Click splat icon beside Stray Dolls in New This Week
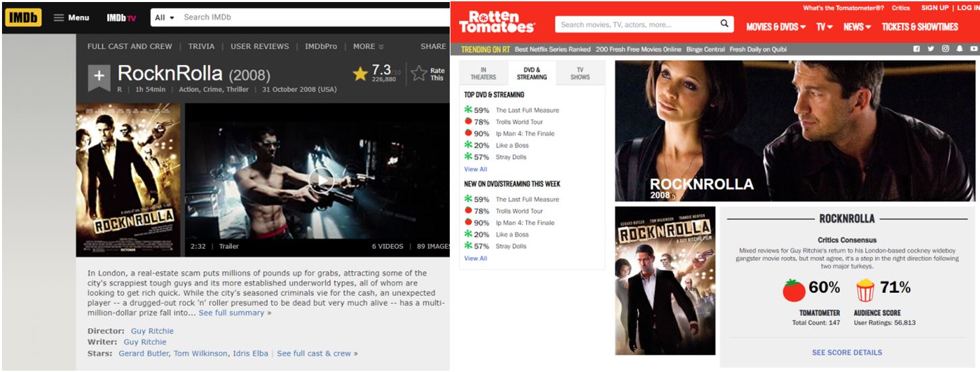This screenshot has height=372, width=980. [x=468, y=246]
